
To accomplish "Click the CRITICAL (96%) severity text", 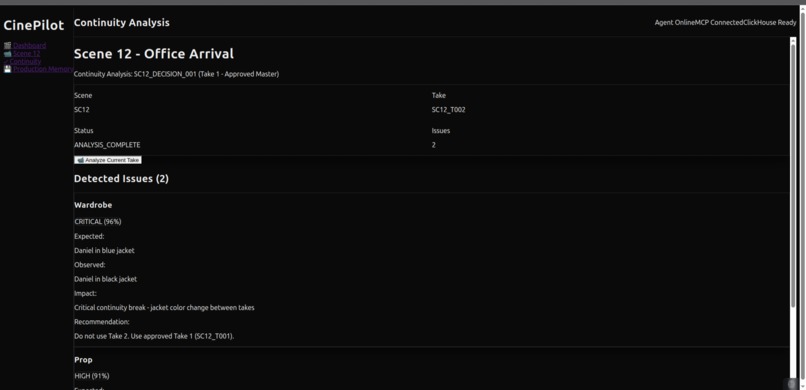I will (x=98, y=221).
